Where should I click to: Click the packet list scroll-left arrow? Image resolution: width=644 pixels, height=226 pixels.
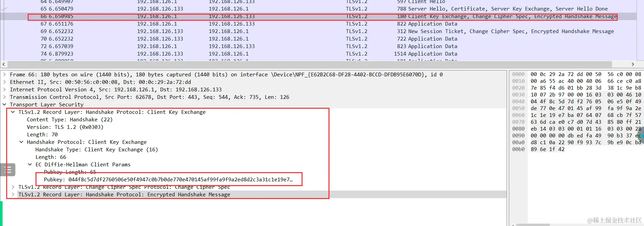click(3, 64)
